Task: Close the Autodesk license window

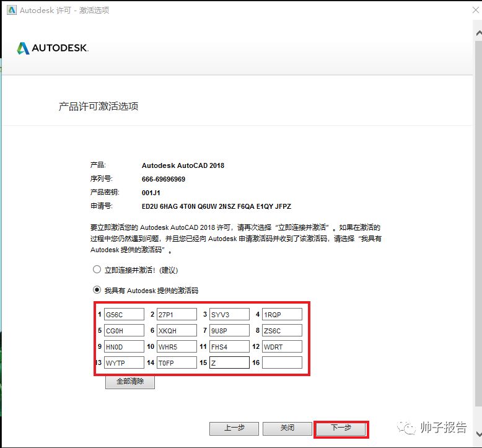Action: (x=476, y=10)
